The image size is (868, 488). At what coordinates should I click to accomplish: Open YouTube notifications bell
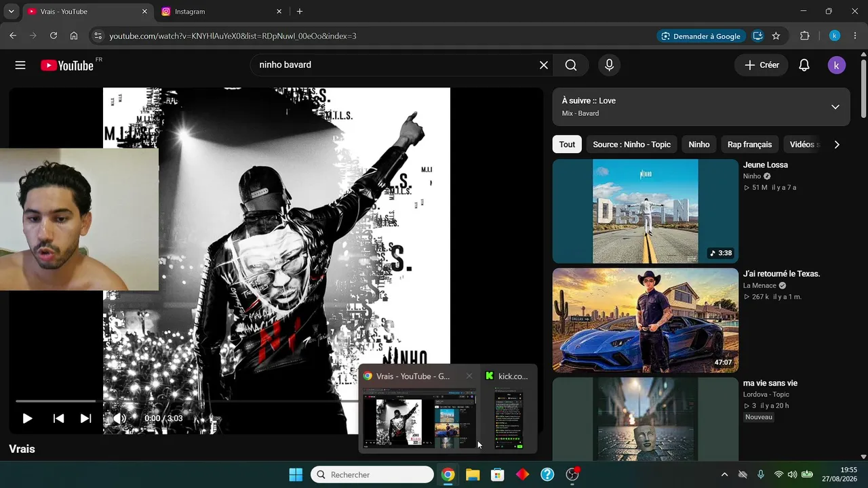pyautogui.click(x=804, y=65)
